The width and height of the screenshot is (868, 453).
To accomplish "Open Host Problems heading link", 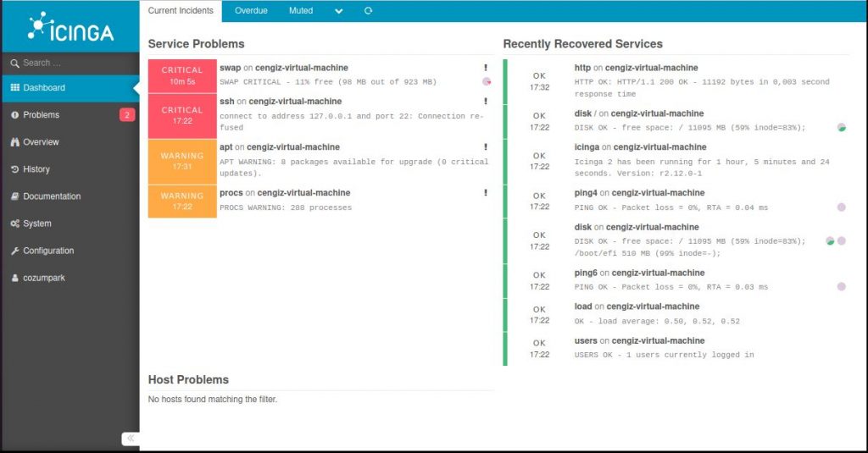I will point(188,379).
